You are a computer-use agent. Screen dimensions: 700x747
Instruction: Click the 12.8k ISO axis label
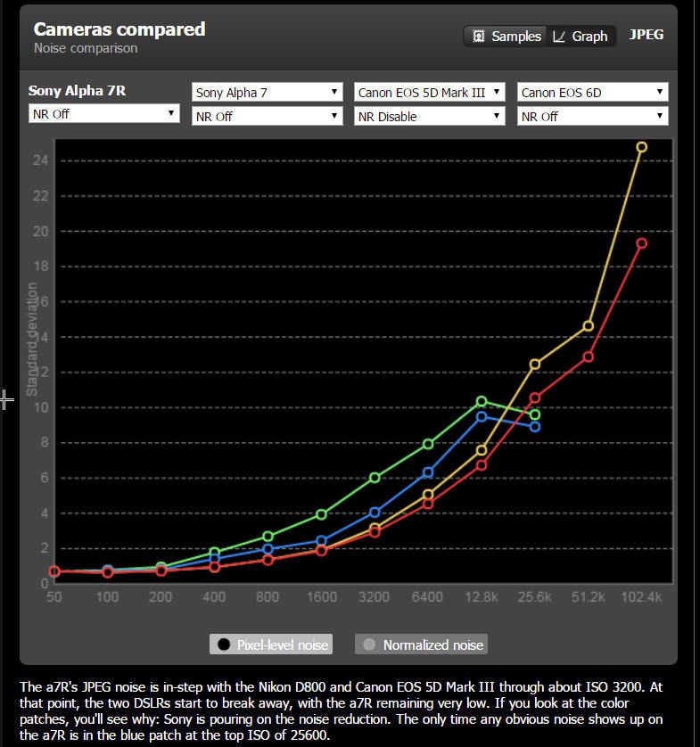[482, 597]
